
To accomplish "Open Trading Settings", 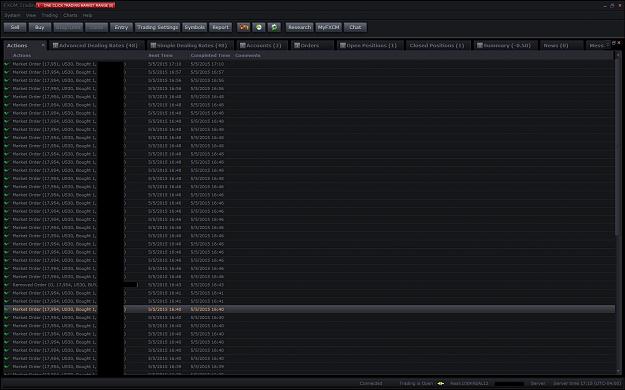I will tap(157, 27).
